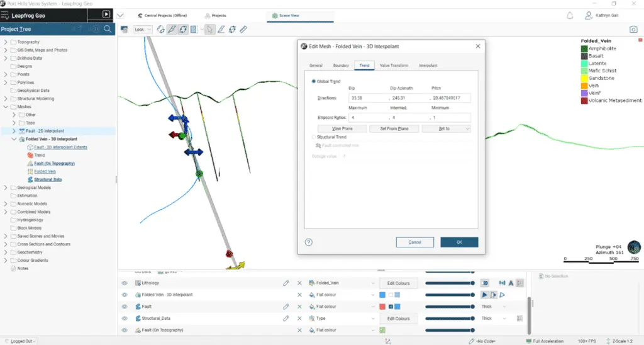Choose the select arrow tool
This screenshot has height=345, width=644.
click(x=210, y=29)
